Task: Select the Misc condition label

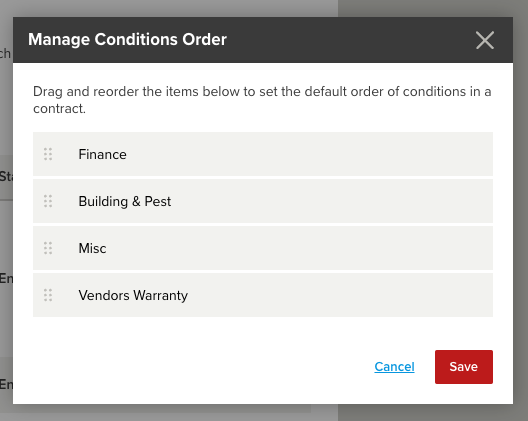Action: click(92, 248)
